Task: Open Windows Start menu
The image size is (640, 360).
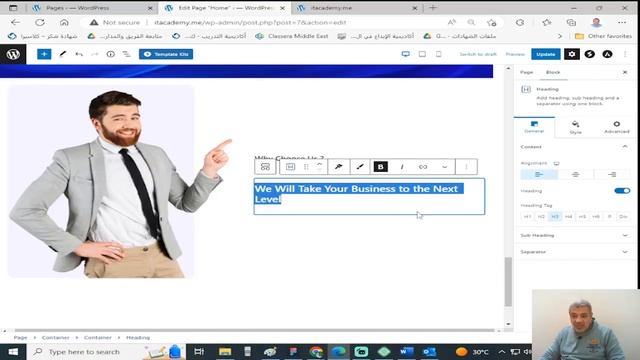Action: click(x=13, y=351)
